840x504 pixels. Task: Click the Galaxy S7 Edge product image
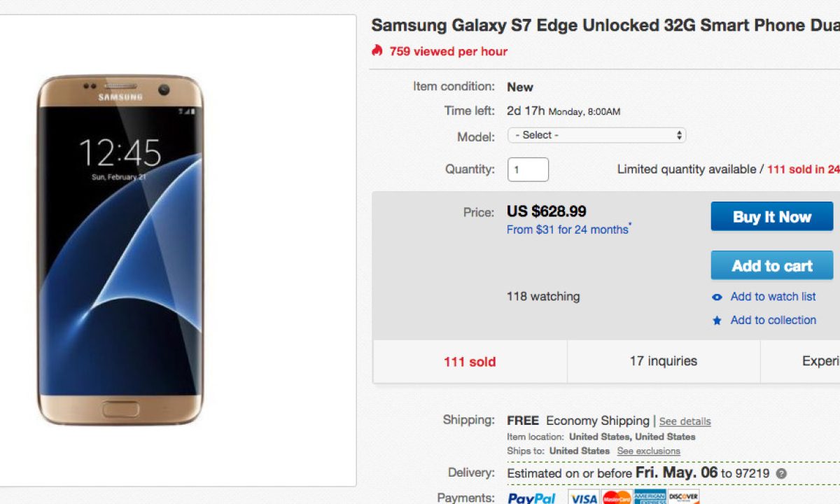120,250
